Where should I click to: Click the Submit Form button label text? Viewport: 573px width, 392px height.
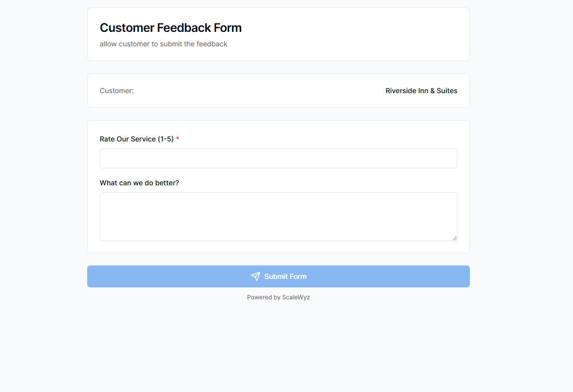285,276
